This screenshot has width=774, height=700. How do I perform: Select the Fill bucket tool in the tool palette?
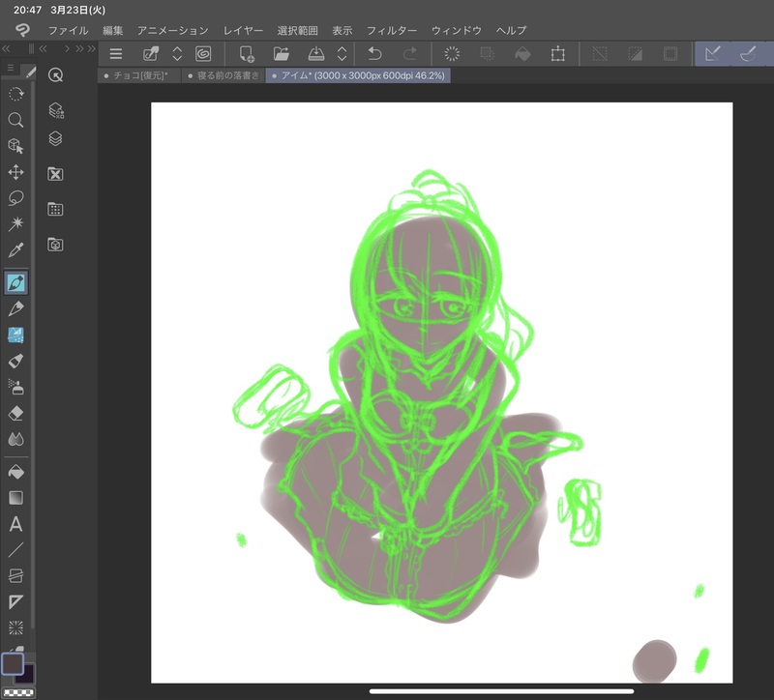(15, 472)
